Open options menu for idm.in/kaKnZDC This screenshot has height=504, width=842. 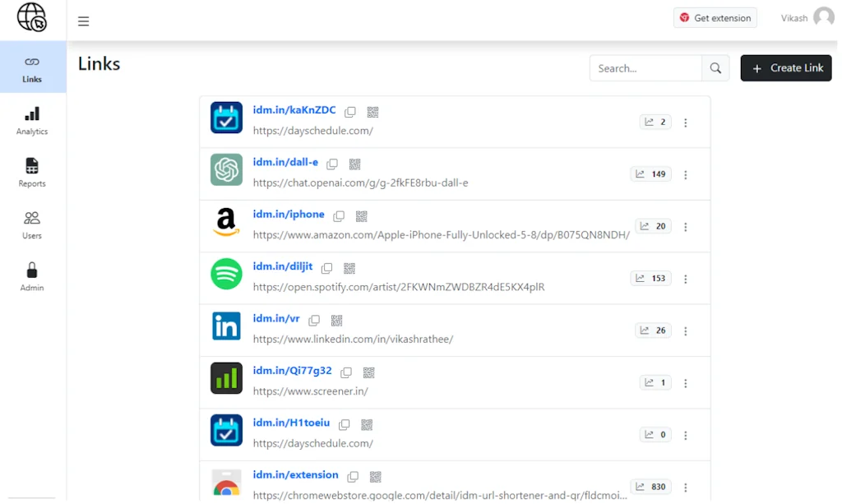(687, 122)
